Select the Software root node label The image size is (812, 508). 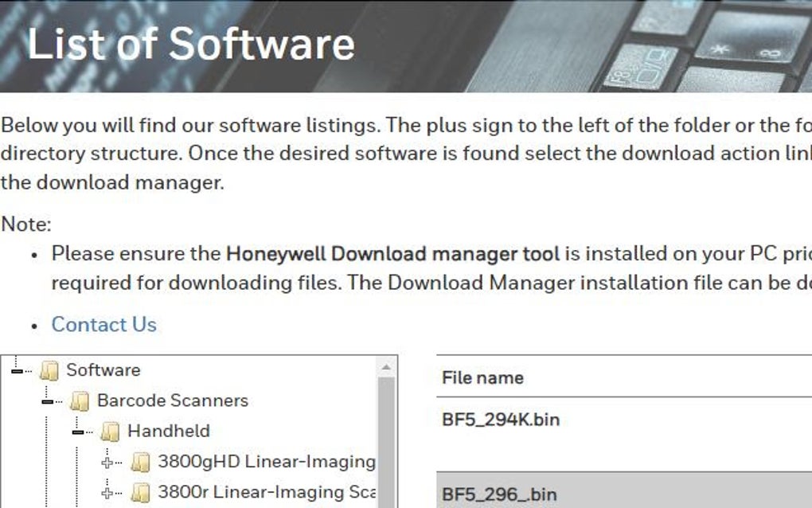tap(102, 369)
